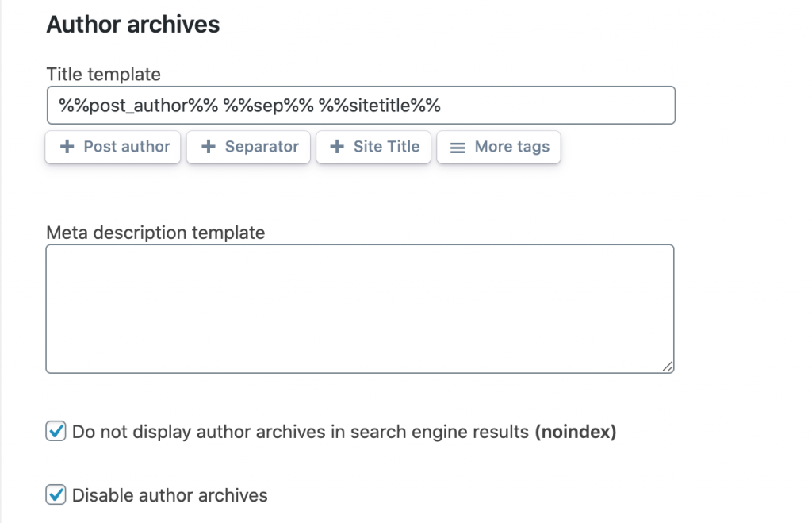This screenshot has height=523, width=812.
Task: Click the plus icon beside Separator
Action: [209, 147]
